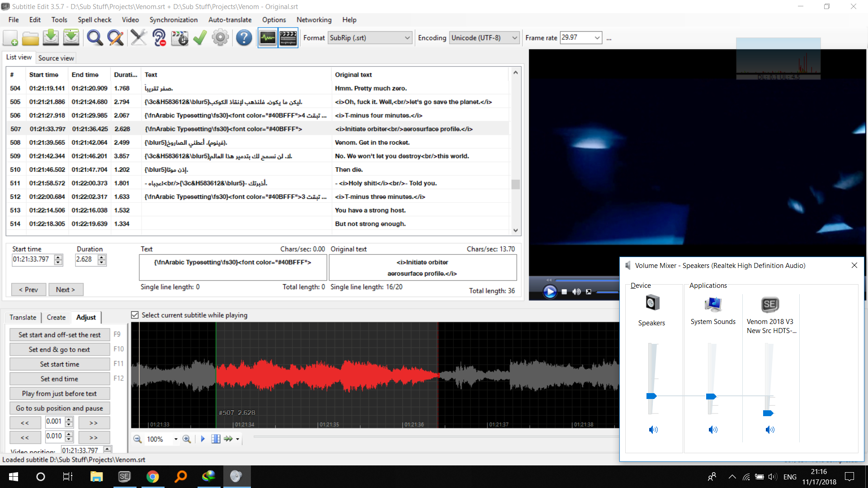The image size is (868, 488).
Task: Toggle the video player with the clapperboard icon
Action: point(288,38)
